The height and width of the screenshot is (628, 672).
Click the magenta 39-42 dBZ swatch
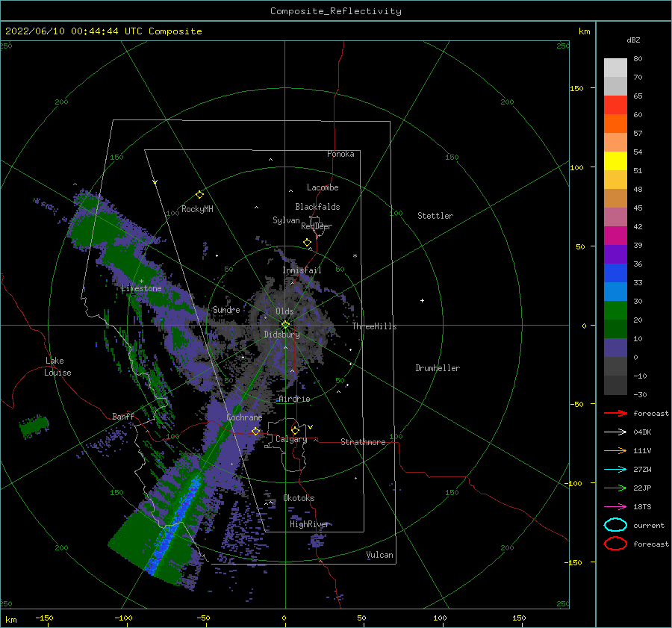[x=615, y=236]
